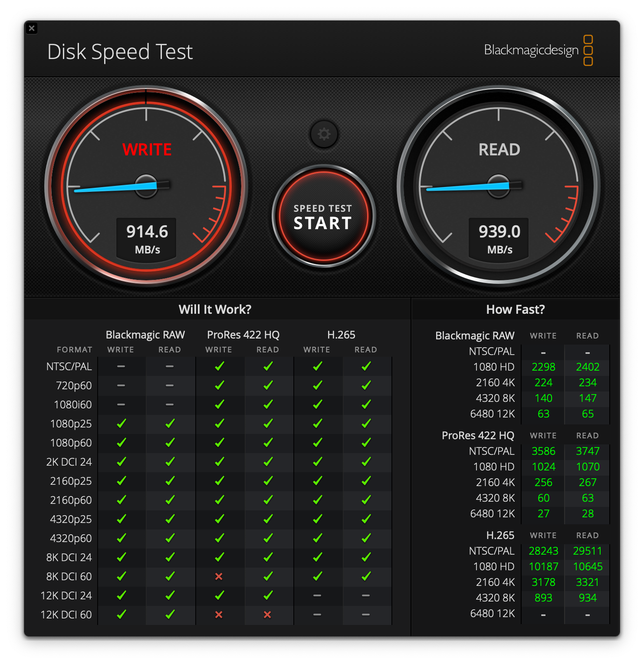Click the Blackmagic RAW read checkmark for 2160p25
Viewport: 644px width, 664px height.
click(x=170, y=481)
